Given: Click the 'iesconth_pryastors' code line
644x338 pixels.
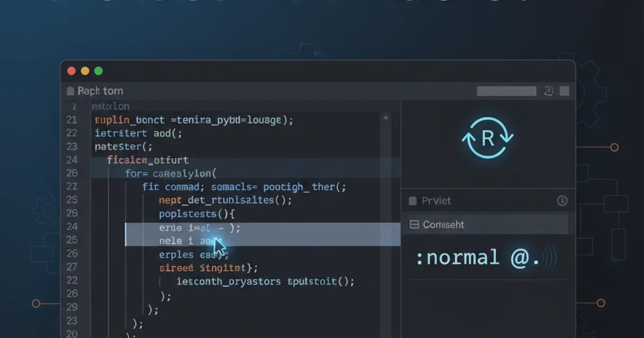Looking at the screenshot, I should click(x=265, y=281).
